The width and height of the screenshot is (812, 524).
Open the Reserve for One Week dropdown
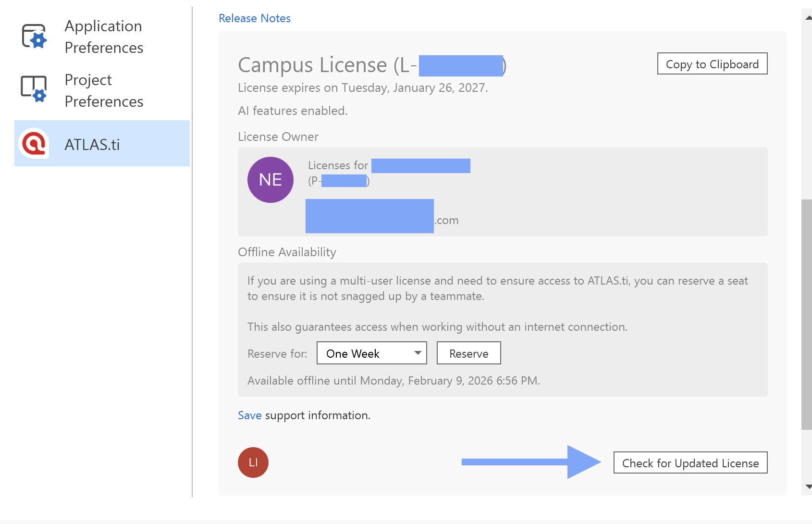click(x=372, y=353)
